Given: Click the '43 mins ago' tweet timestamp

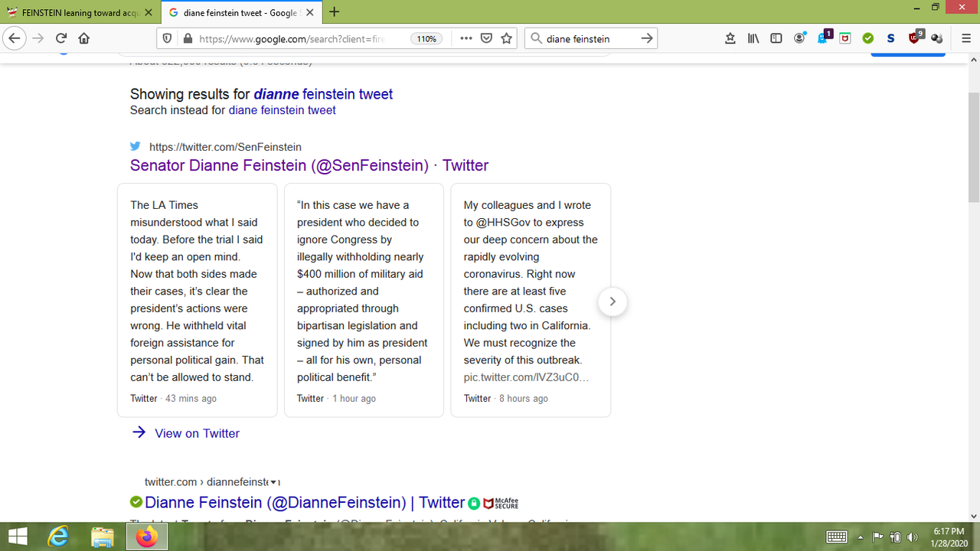Looking at the screenshot, I should pos(191,399).
